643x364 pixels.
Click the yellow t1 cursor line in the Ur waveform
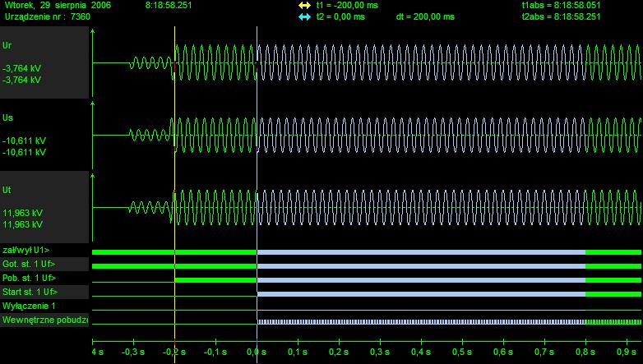174,62
